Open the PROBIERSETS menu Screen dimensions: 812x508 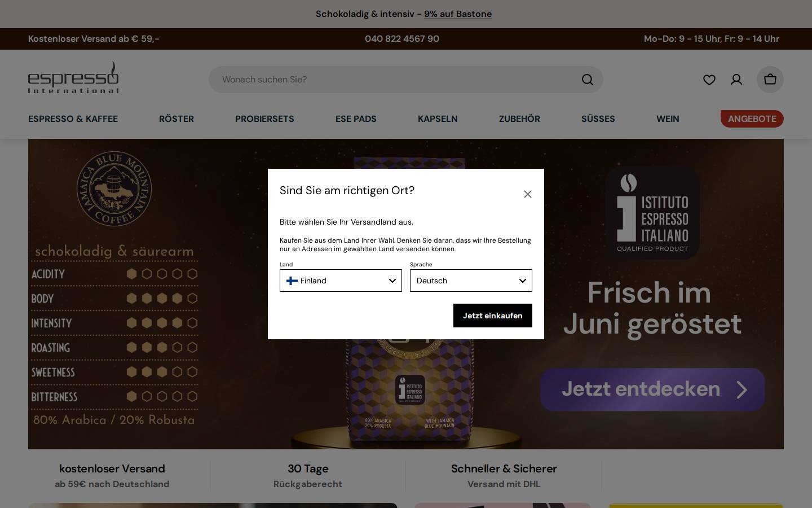(x=264, y=119)
